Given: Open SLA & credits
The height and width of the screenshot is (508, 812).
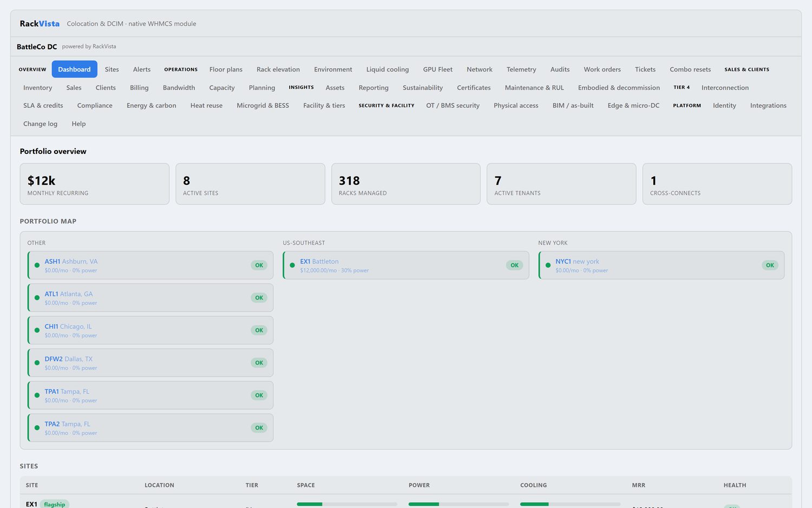Looking at the screenshot, I should 43,106.
